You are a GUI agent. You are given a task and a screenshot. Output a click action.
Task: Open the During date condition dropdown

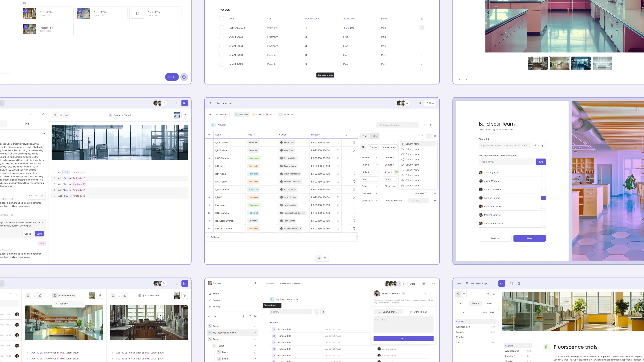(390, 179)
